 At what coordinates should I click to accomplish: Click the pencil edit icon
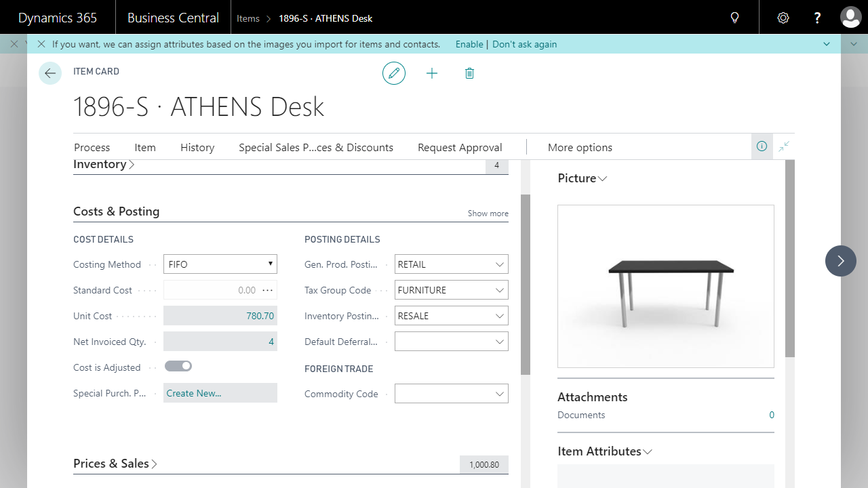click(x=394, y=73)
